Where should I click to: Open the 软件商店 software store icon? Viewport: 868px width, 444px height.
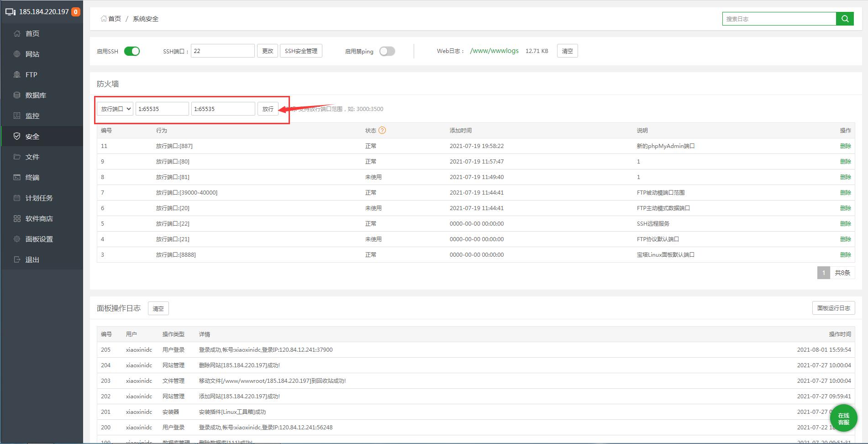[17, 218]
